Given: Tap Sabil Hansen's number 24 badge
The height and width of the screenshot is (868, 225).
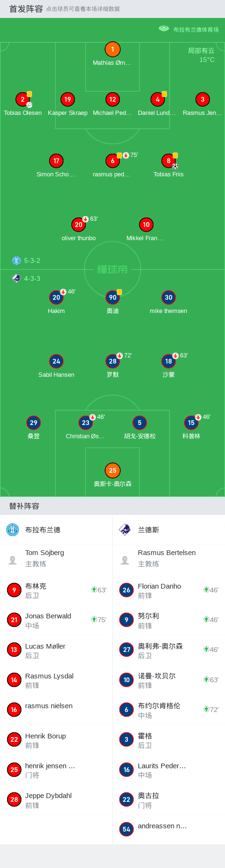Looking at the screenshot, I should click(x=56, y=361).
